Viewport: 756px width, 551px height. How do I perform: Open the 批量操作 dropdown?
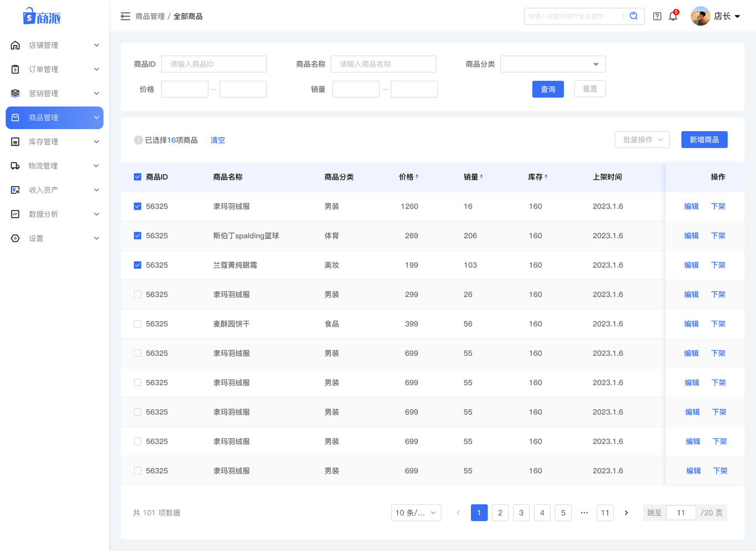click(x=642, y=140)
